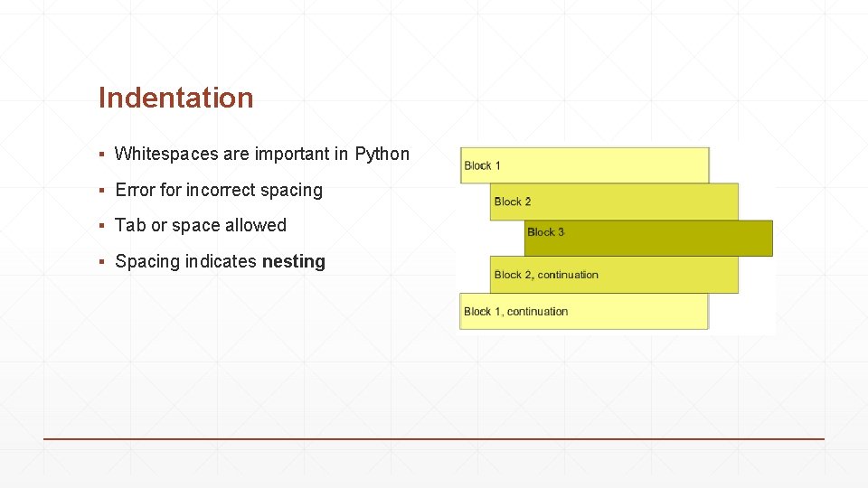Select the "Block 1, continuation" box
The width and height of the screenshot is (868, 488).
click(x=584, y=312)
